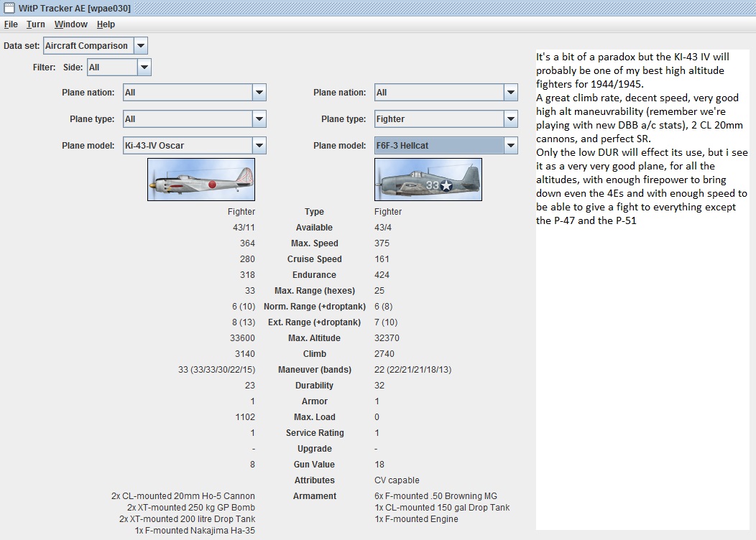The height and width of the screenshot is (540, 756).
Task: Open the Help menu
Action: click(x=106, y=24)
